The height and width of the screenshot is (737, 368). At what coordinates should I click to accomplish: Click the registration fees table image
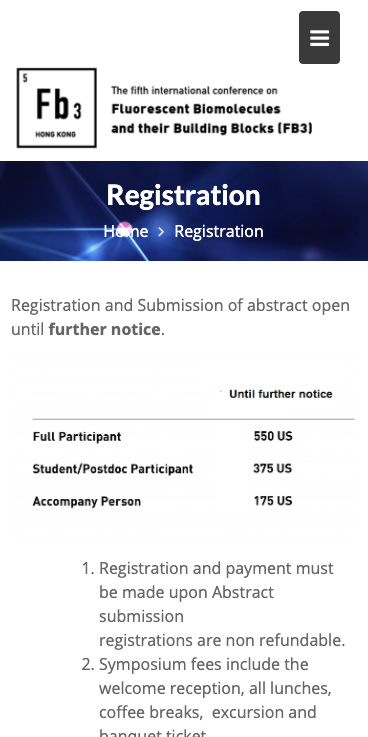pyautogui.click(x=184, y=446)
